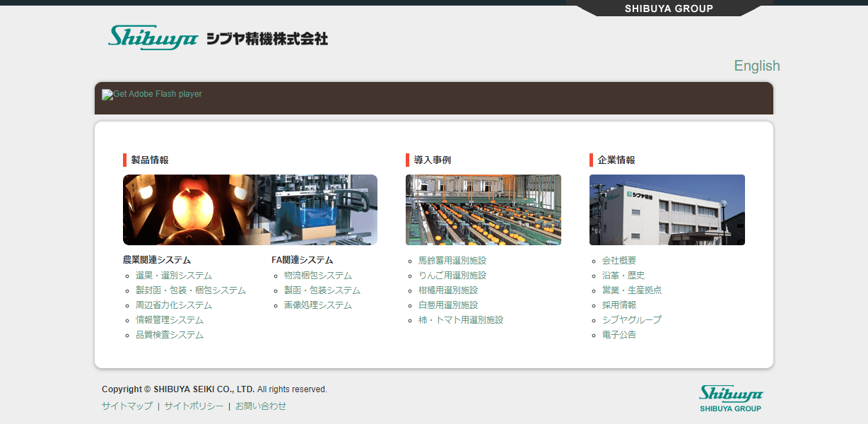
Task: Click the 導入事例 sorting facility image
Action: tap(483, 210)
